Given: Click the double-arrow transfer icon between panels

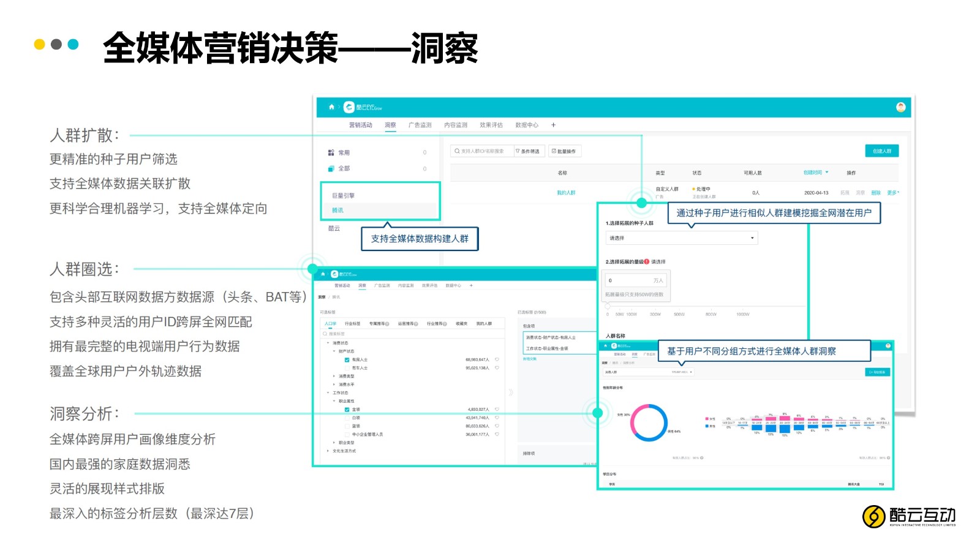Looking at the screenshot, I should click(511, 392).
